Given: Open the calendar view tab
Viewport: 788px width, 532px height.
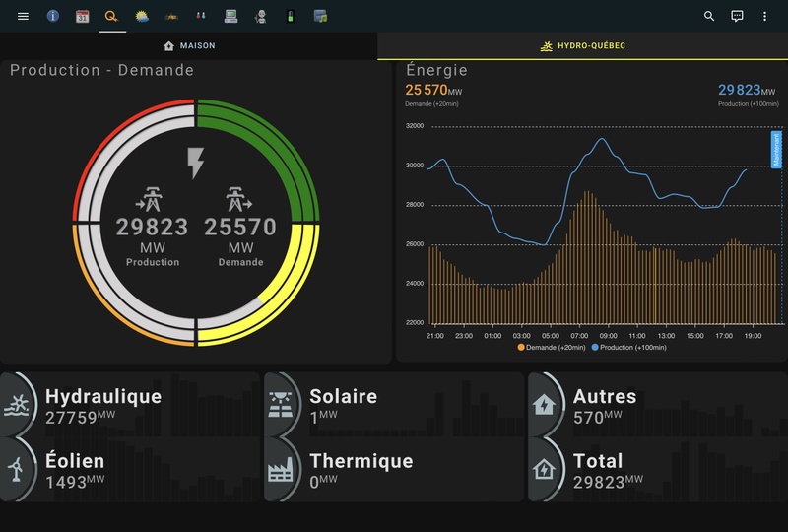Looking at the screenshot, I should [x=83, y=16].
